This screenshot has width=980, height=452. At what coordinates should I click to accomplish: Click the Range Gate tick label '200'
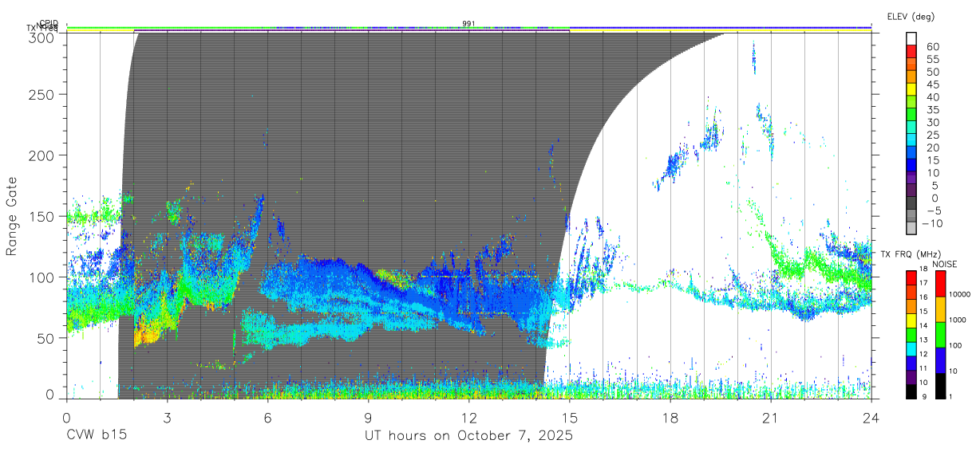pos(43,155)
